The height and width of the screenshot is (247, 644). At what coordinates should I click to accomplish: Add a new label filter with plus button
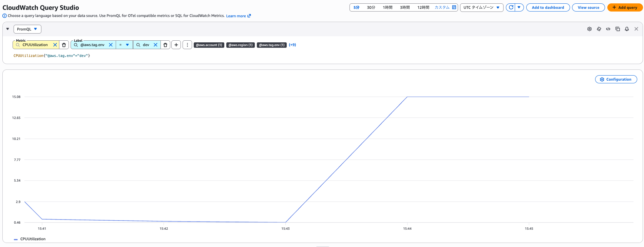coord(176,45)
